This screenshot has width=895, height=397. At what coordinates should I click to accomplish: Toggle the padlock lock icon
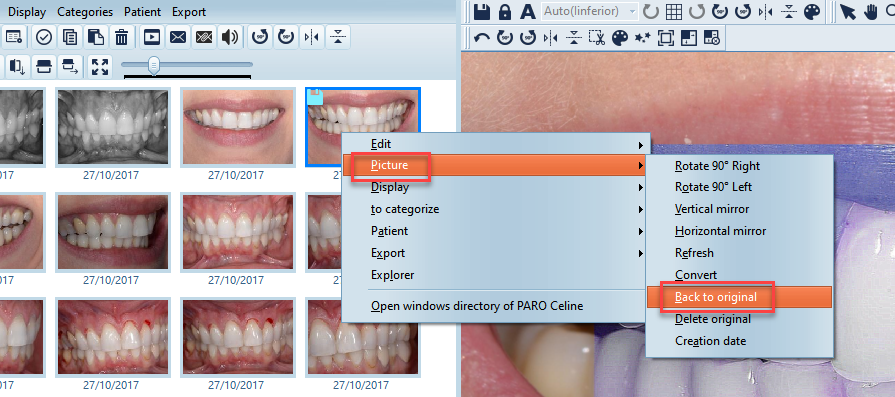(x=505, y=11)
